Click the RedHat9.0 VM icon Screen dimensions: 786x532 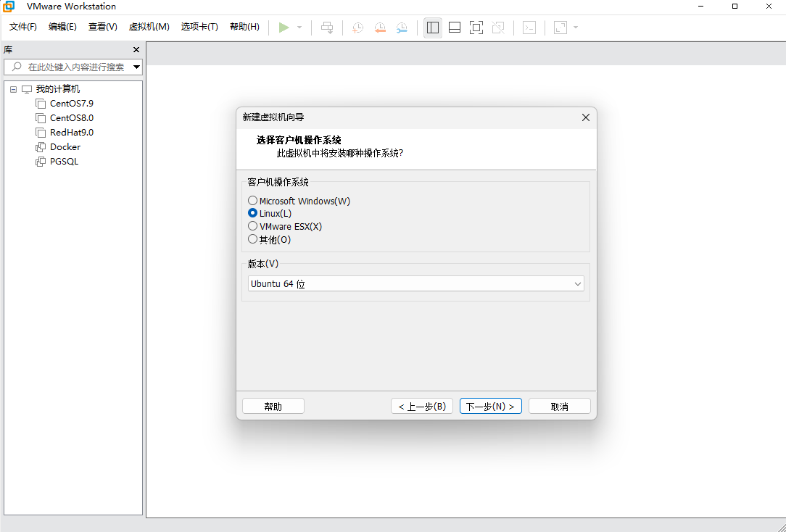click(x=41, y=133)
